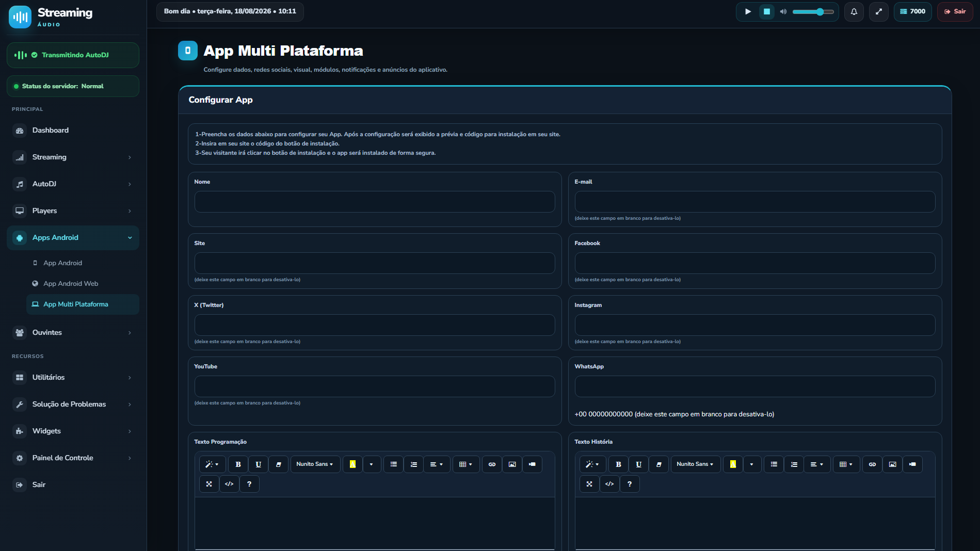The width and height of the screenshot is (980, 551).
Task: Insert bulleted list in Texto Programação
Action: (394, 464)
